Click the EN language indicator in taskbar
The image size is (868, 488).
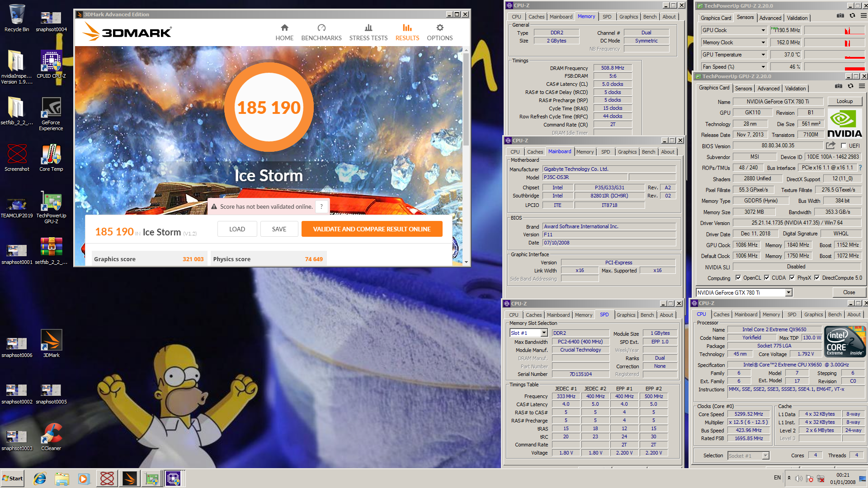(777, 478)
